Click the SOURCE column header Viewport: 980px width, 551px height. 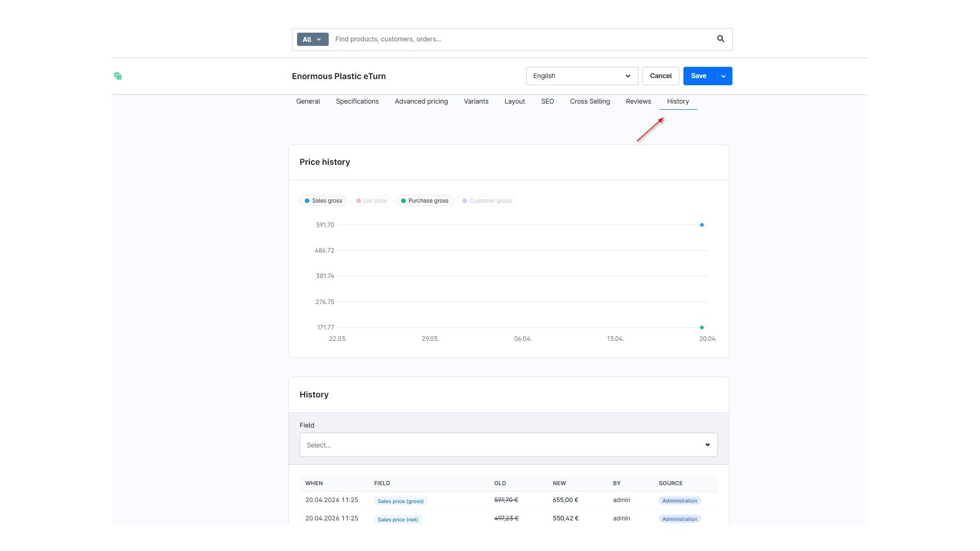click(x=671, y=483)
